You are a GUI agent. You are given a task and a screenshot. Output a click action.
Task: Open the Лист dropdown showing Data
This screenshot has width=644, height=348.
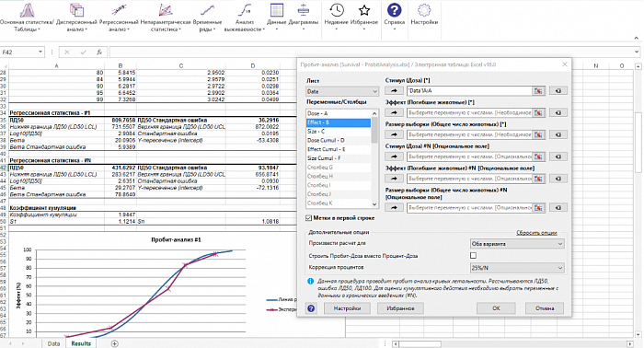click(342, 91)
